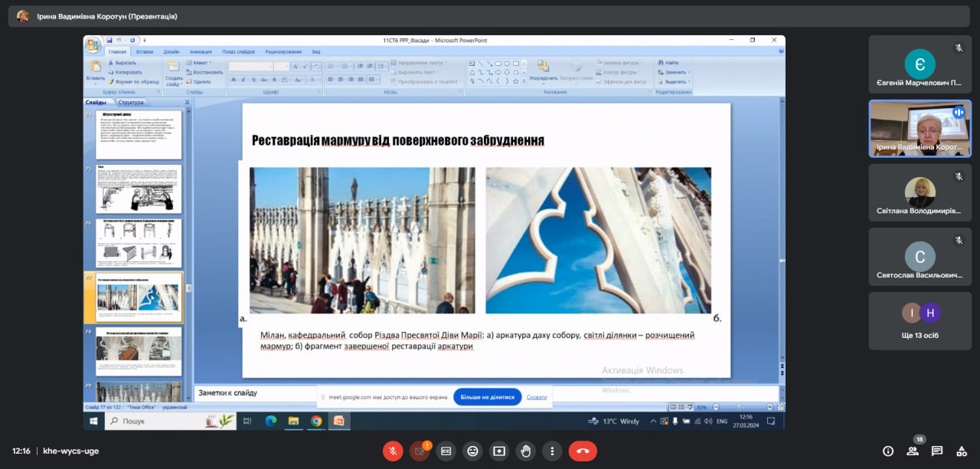Close the slides pane with X
The image size is (980, 469).
[187, 102]
